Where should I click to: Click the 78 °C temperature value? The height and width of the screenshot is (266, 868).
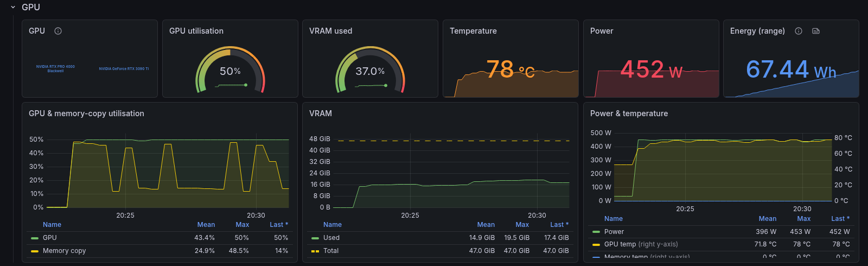pos(510,69)
